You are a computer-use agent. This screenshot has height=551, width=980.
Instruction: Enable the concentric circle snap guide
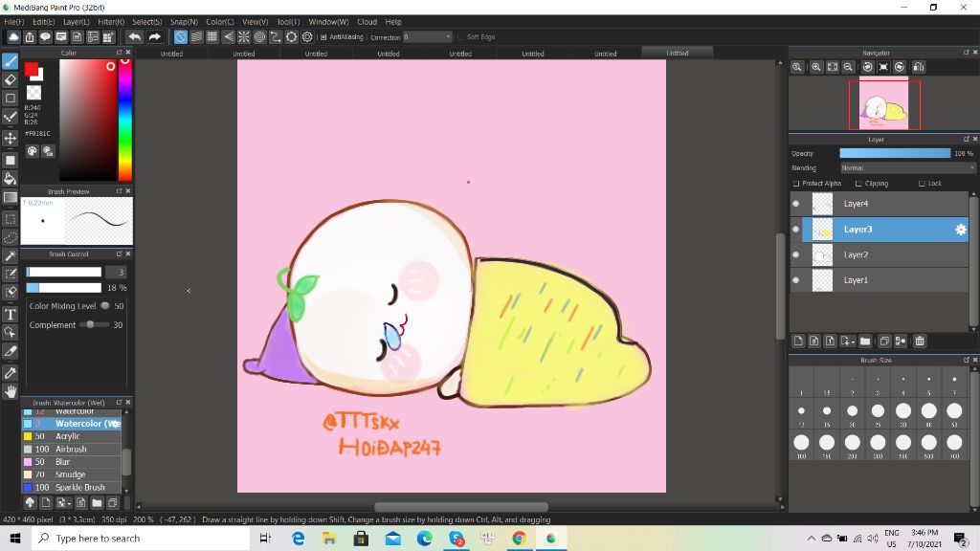point(259,37)
